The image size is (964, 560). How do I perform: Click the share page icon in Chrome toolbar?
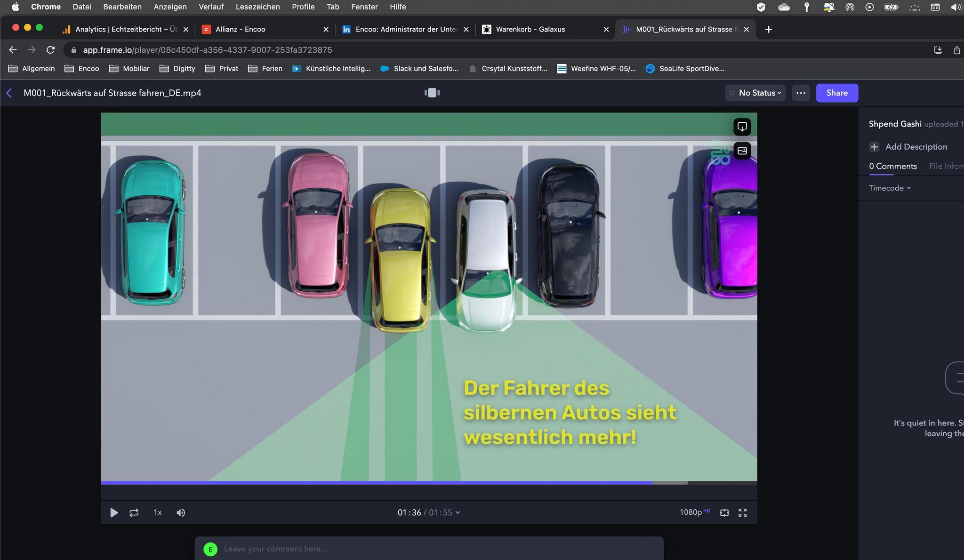coord(957,50)
